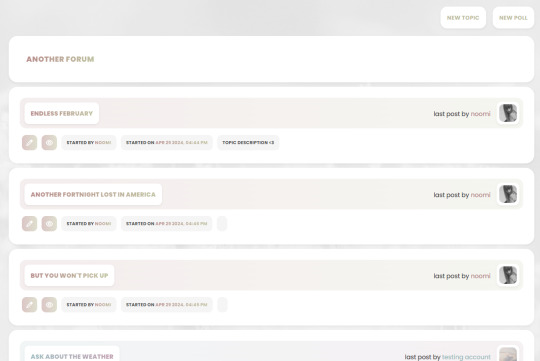Visit noomi's profile from But You Won't Pick Up last post
540x361 pixels.
tap(480, 276)
